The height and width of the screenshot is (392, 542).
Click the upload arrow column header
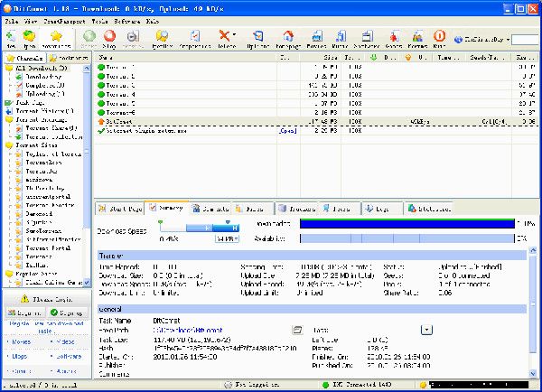(x=408, y=58)
